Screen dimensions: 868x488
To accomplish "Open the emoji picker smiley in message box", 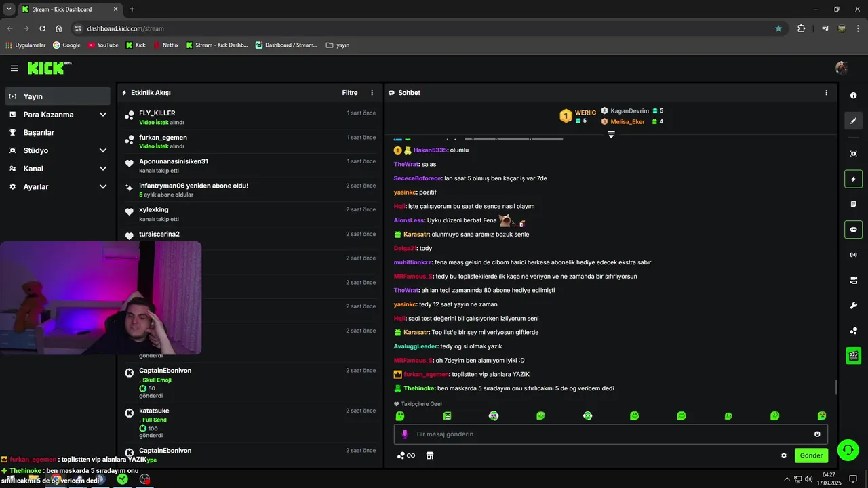I will coord(817,434).
